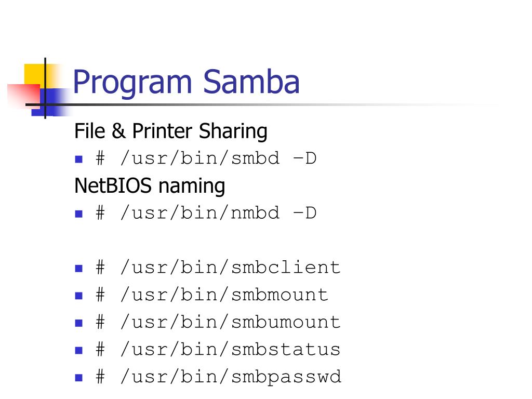Image resolution: width=532 pixels, height=399 pixels.
Task: Click the yellow square in slide decoration
Action: point(32,73)
